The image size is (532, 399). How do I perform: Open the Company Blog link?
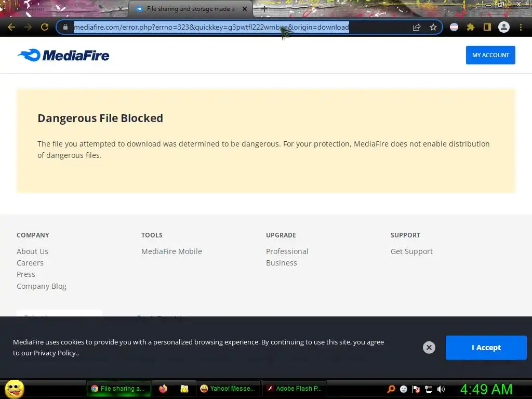(x=42, y=286)
